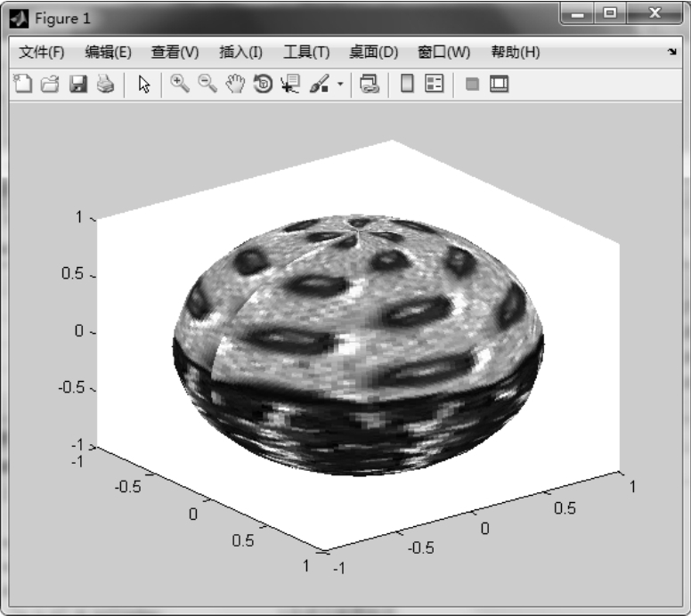Screen dimensions: 691x616
Task: Click the Link Plot icon
Action: pos(370,85)
